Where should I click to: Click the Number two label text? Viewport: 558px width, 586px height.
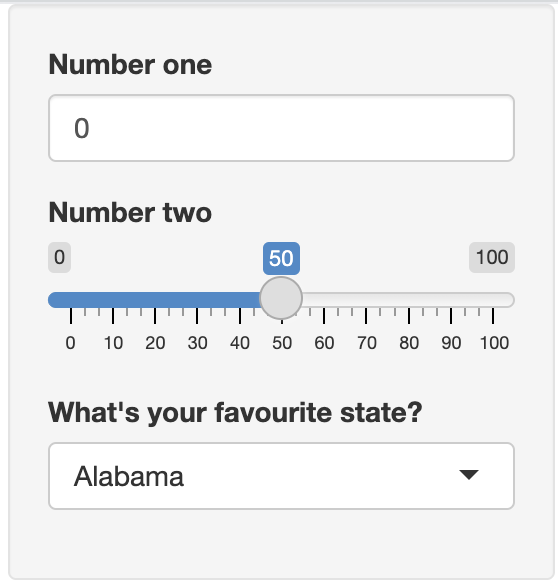pyautogui.click(x=130, y=213)
